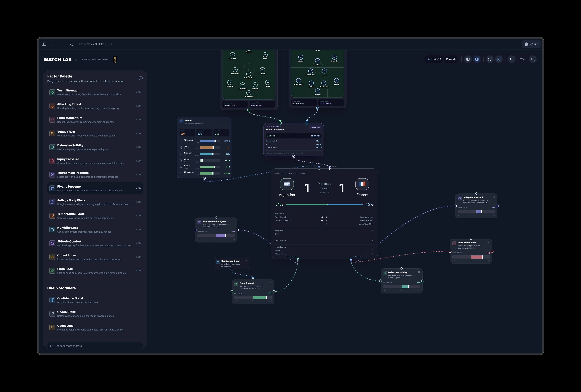Adjust the Tournament Pedigree influence slider
This screenshot has width=581, height=392.
(x=216, y=236)
